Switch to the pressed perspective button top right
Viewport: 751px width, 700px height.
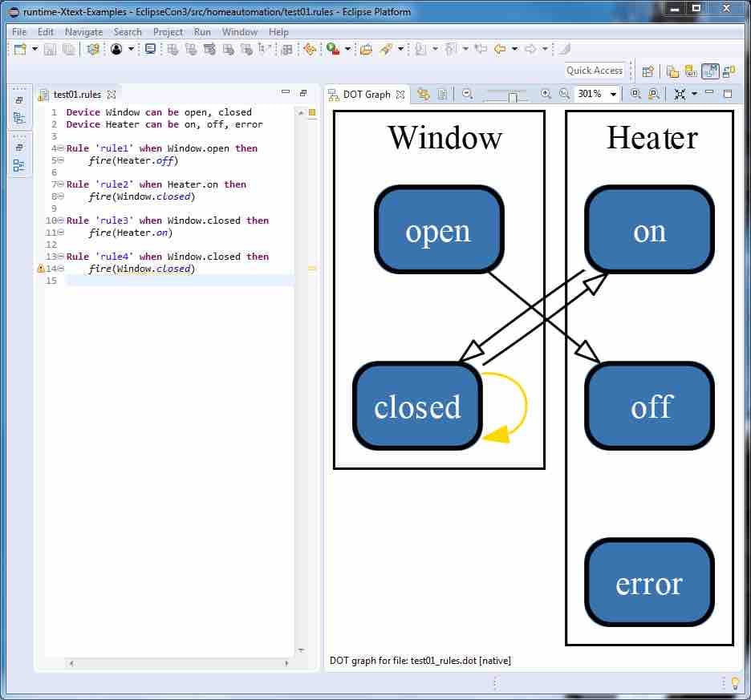[x=710, y=71]
